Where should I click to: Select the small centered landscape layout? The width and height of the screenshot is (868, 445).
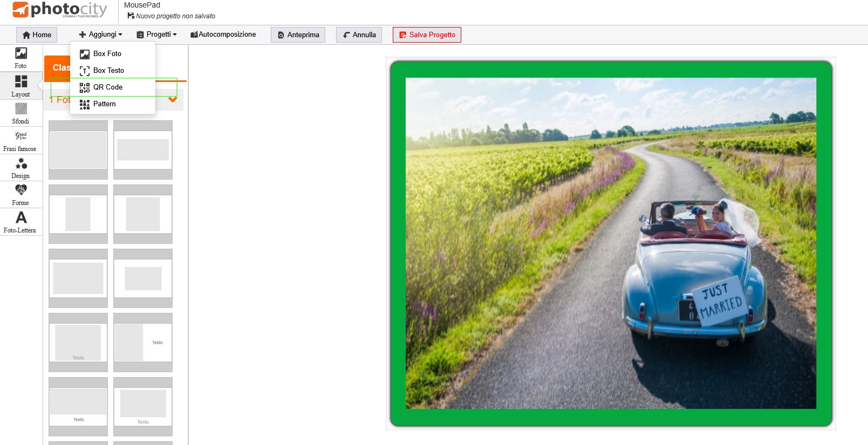click(x=143, y=278)
